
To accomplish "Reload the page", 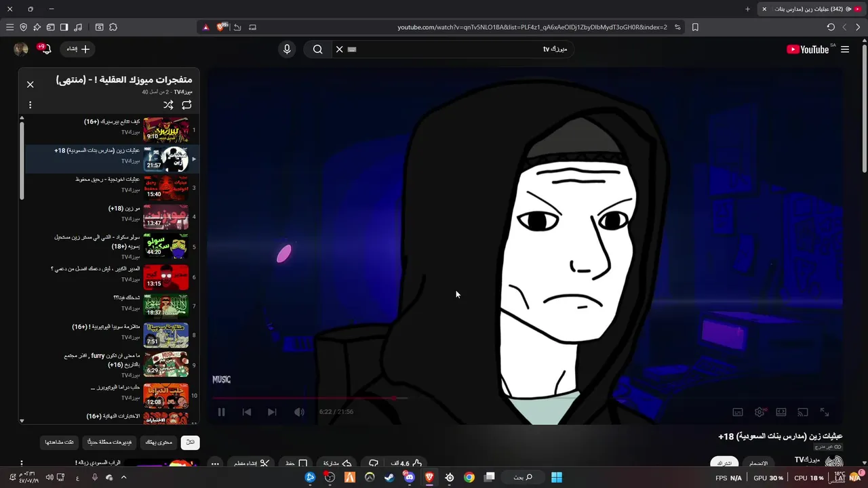I will pos(831,27).
